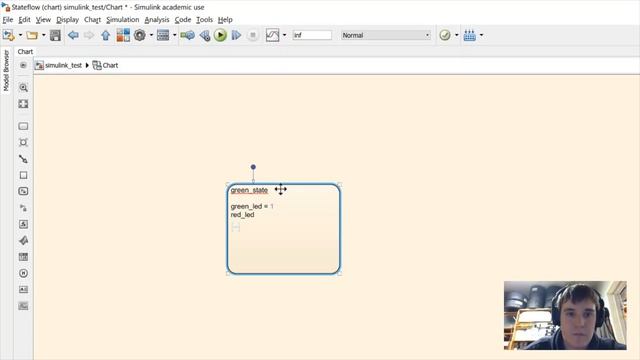Click Fit to View palette icon
The height and width of the screenshot is (360, 640).
coord(23,104)
